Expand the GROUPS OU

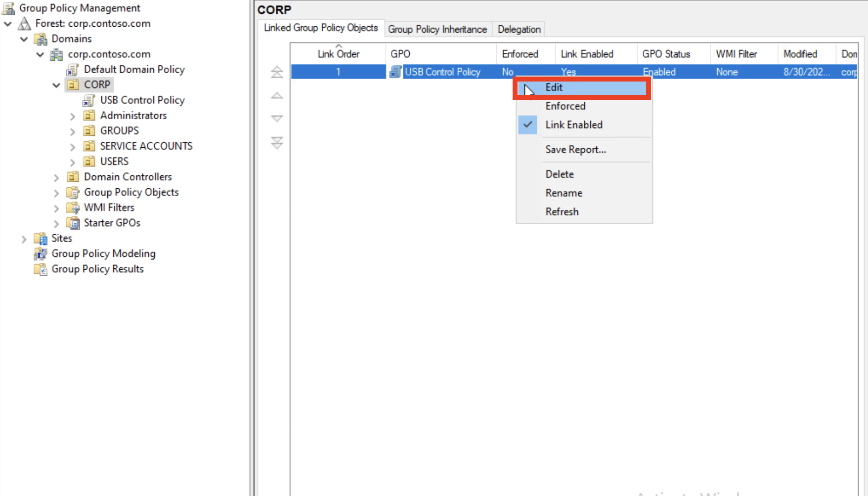tap(73, 132)
